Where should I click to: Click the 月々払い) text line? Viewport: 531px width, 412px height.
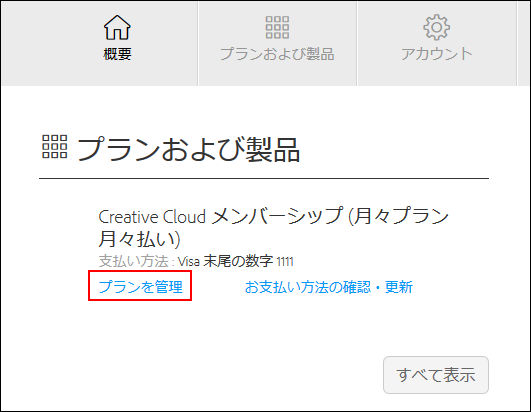click(140, 239)
